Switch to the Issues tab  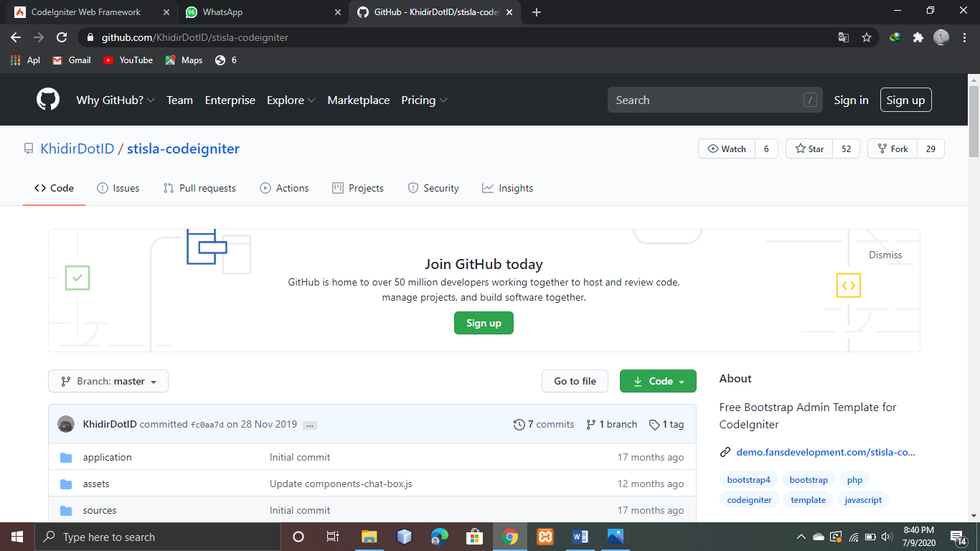(x=118, y=188)
